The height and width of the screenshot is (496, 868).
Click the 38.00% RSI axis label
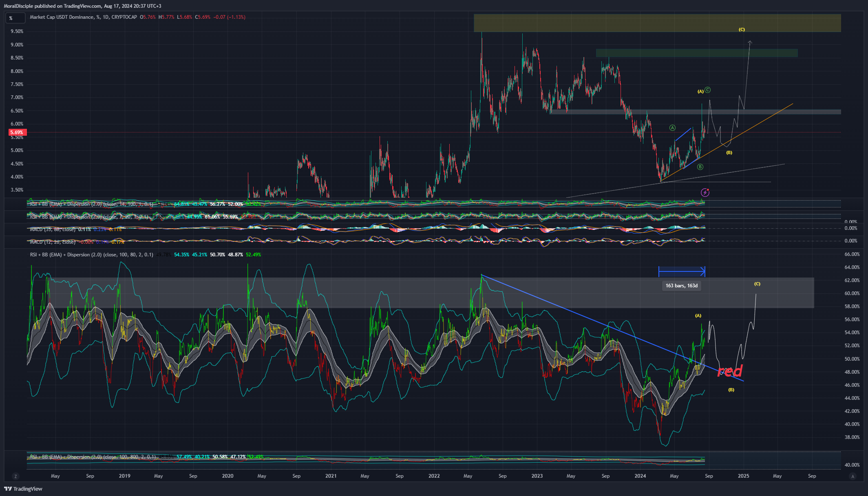(x=852, y=437)
